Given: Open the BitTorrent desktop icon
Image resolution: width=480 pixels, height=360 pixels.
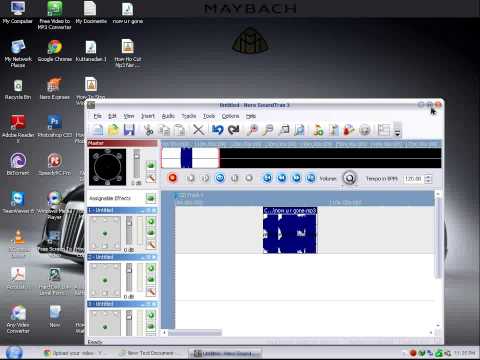Looking at the screenshot, I should point(18,164).
